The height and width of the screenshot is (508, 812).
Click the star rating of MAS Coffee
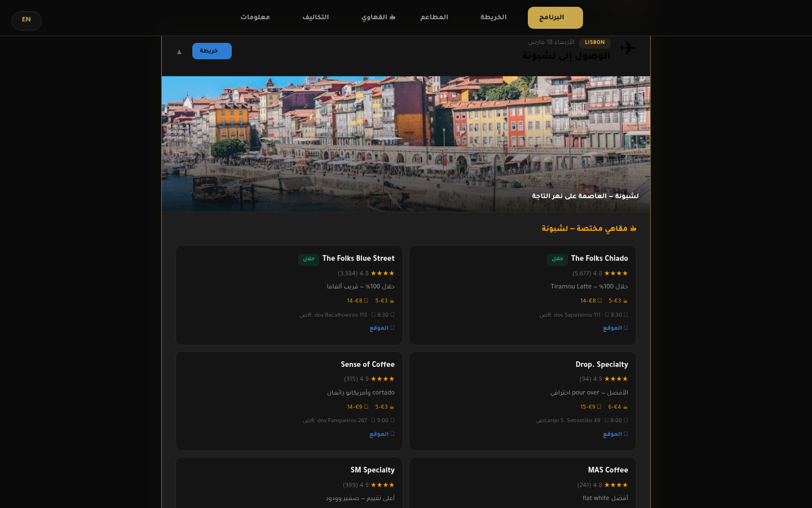point(616,485)
